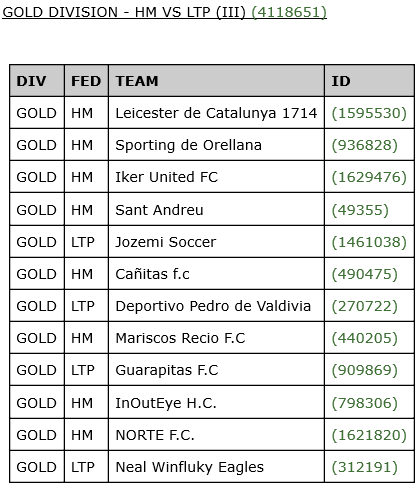Open Deportivo Pedro de Valdivia ID (270722)

(365, 306)
